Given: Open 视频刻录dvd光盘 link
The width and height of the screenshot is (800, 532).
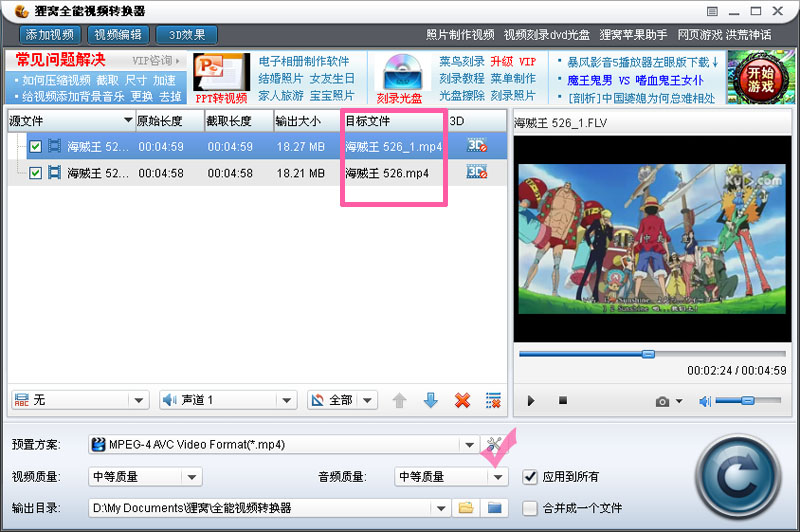Looking at the screenshot, I should [x=546, y=35].
